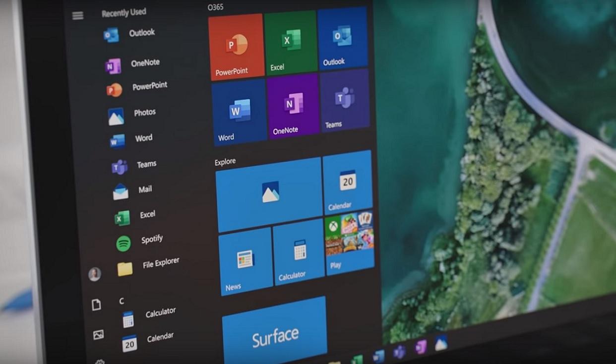The image size is (616, 364).
Task: Click the Recently Used heading
Action: click(x=124, y=12)
